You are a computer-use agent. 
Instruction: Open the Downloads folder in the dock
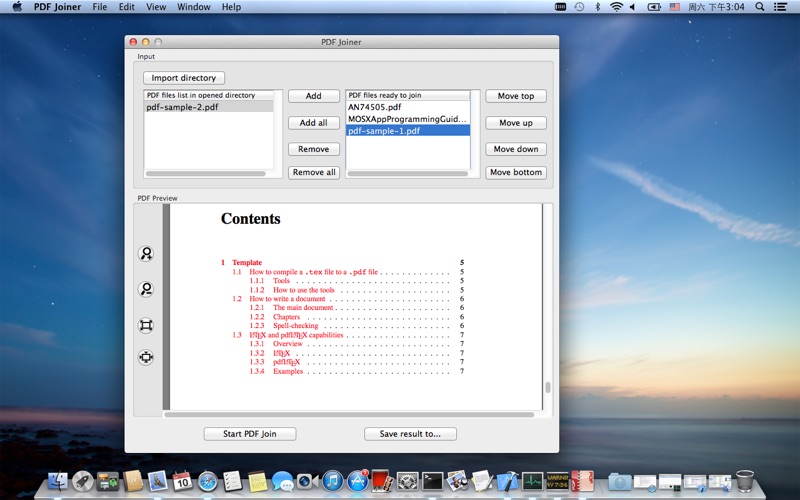(x=619, y=481)
